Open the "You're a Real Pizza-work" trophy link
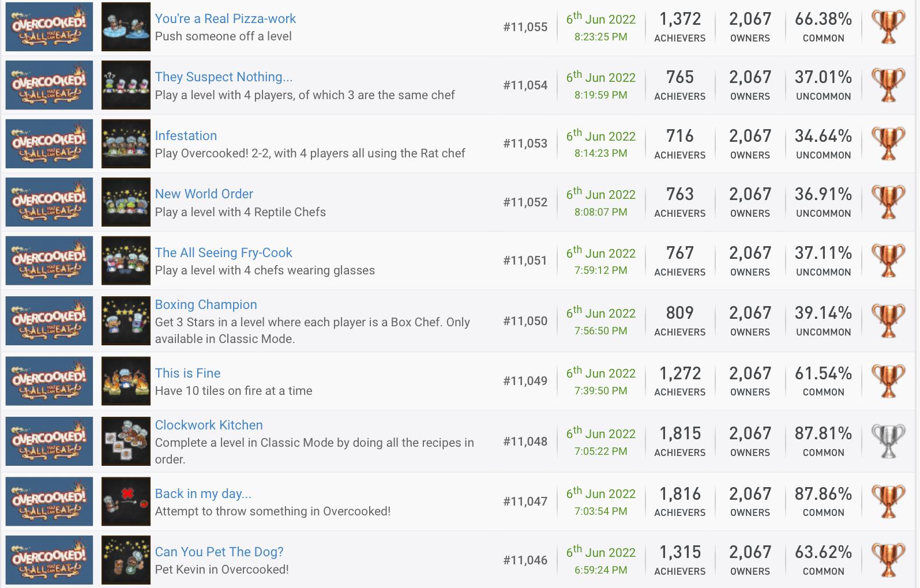The image size is (920, 588). [x=225, y=18]
